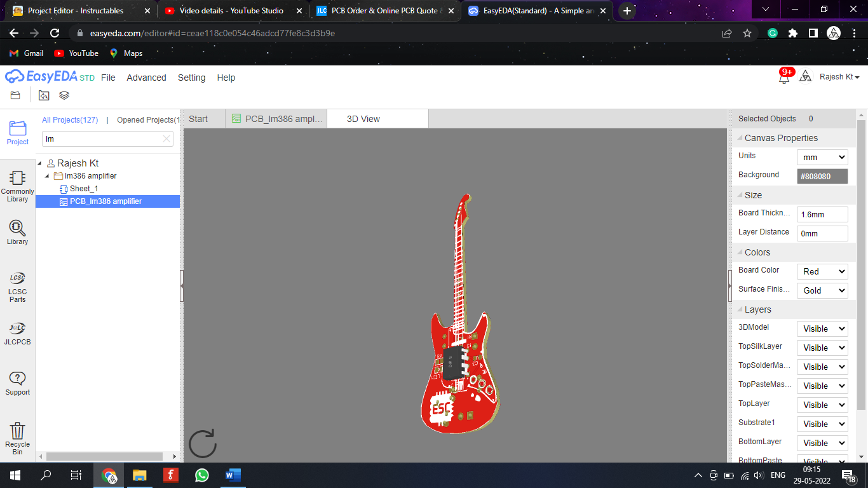Open YouTube bookmark
This screenshot has height=488, width=868.
(x=76, y=53)
